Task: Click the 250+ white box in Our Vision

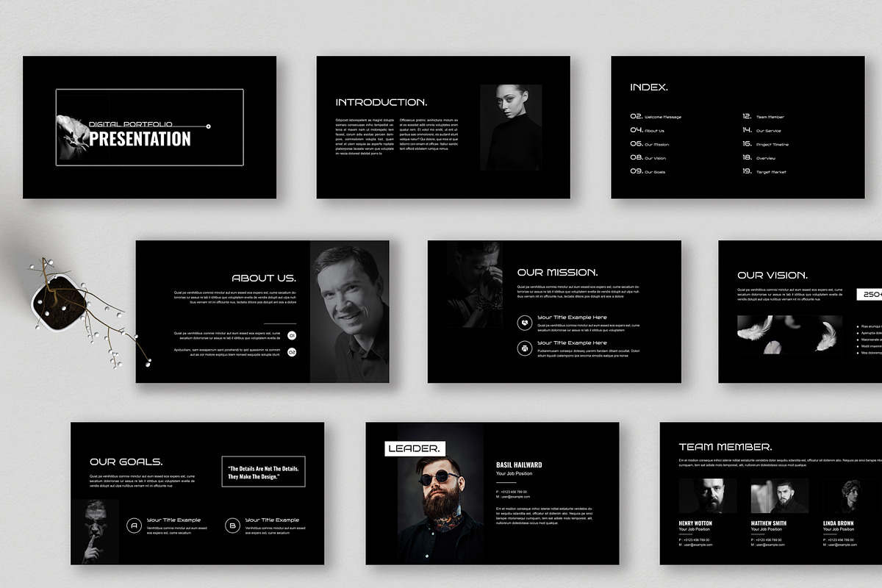Action: pos(870,294)
